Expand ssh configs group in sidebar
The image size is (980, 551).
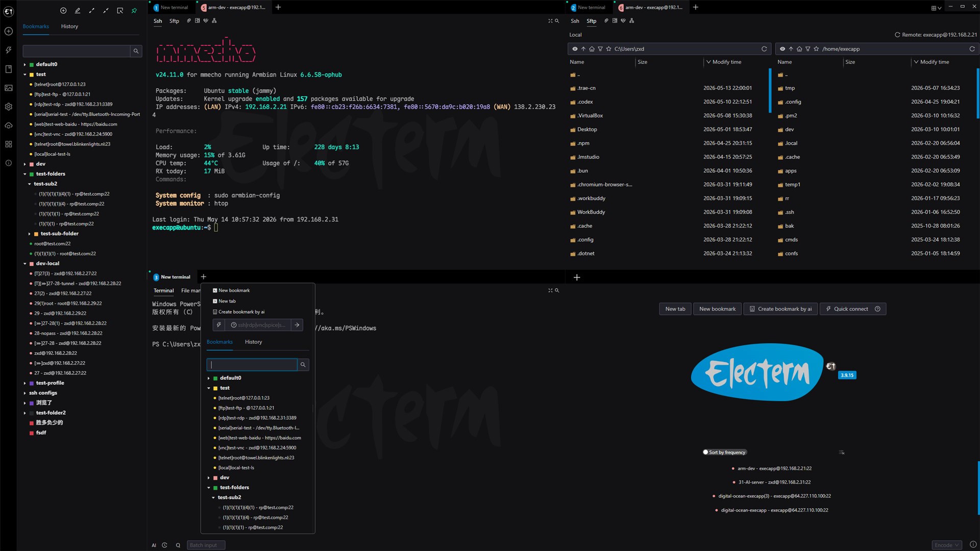[x=24, y=393]
